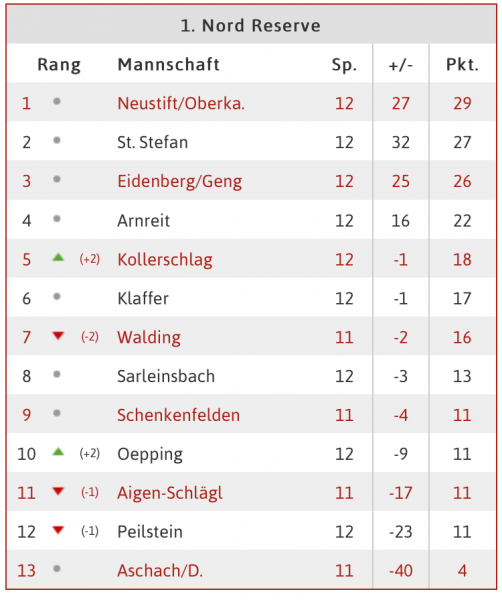The height and width of the screenshot is (600, 502).
Task: Click the red down arrow beside Aigen-Schlägl
Action: click(x=58, y=491)
